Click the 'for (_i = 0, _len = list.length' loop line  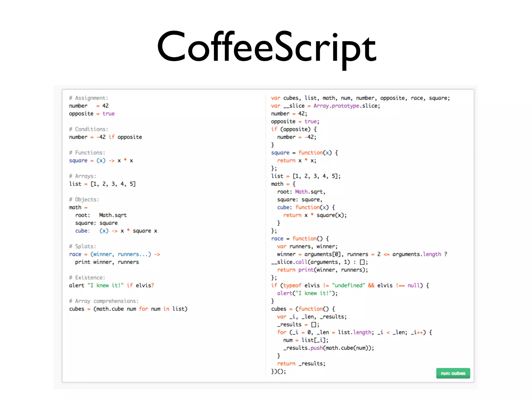pyautogui.click(x=355, y=332)
